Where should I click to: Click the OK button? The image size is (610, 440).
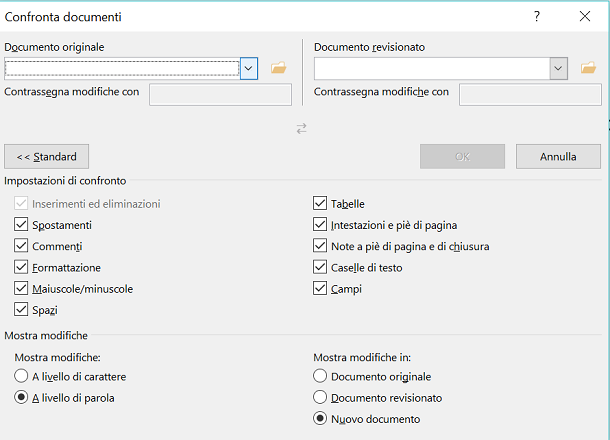462,156
